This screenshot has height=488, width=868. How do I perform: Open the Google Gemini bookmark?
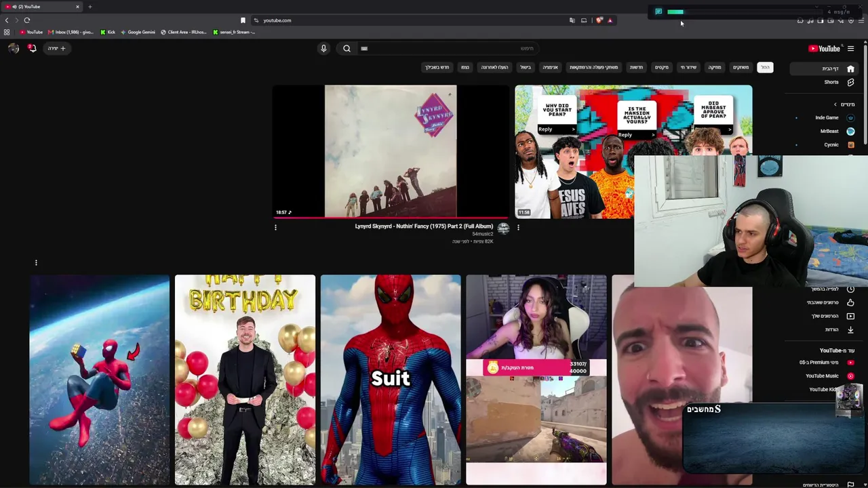click(x=138, y=32)
